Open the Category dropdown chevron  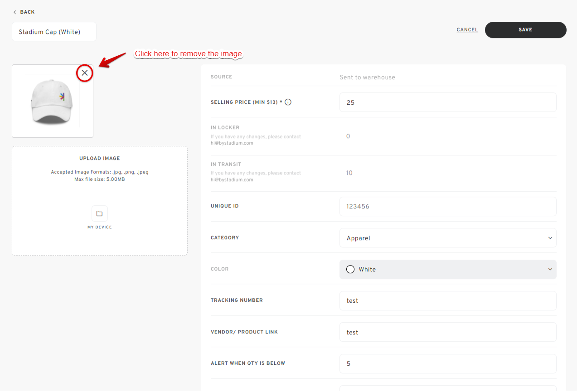(550, 237)
